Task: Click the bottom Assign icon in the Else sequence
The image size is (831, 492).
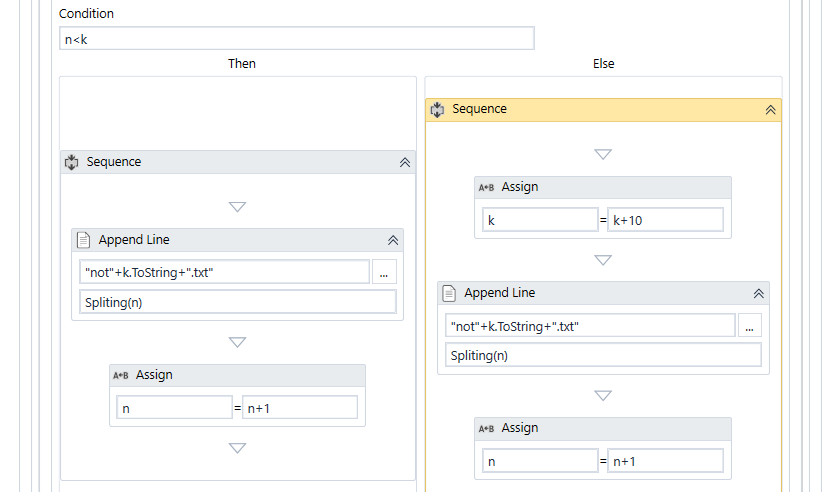Action: coord(486,428)
